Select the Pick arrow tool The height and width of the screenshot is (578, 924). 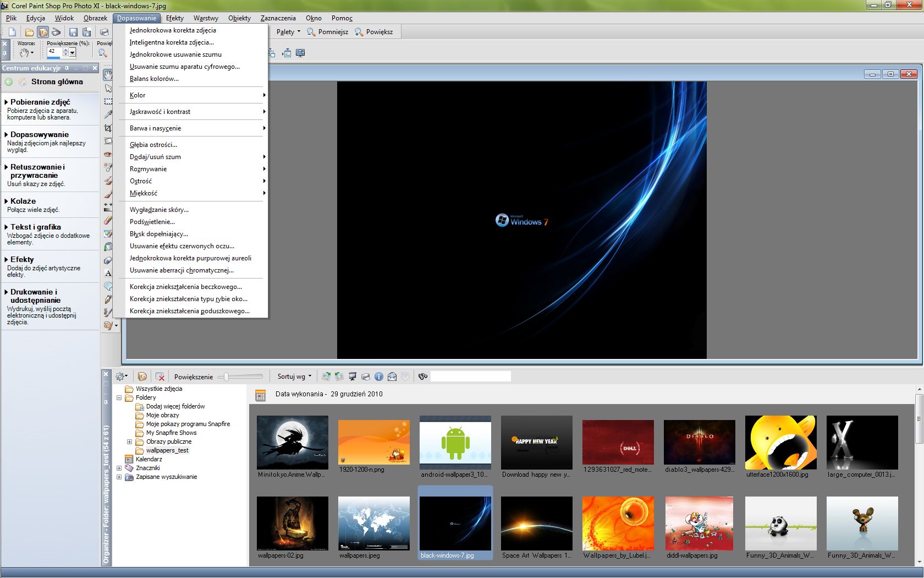pos(108,88)
